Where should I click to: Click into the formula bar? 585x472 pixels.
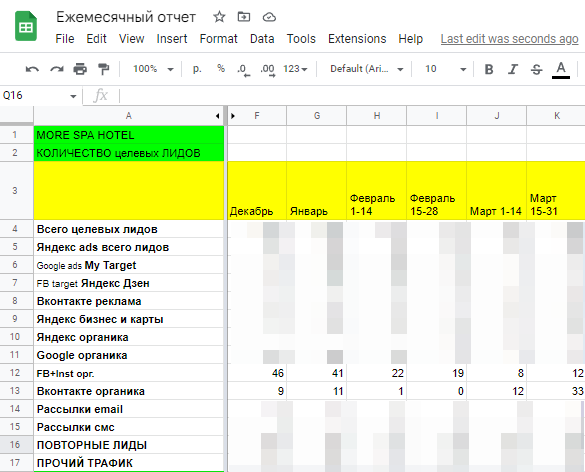[x=351, y=96]
